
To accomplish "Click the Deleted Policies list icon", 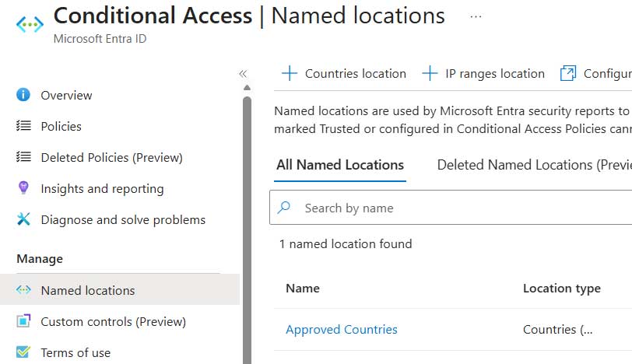I will [23, 157].
